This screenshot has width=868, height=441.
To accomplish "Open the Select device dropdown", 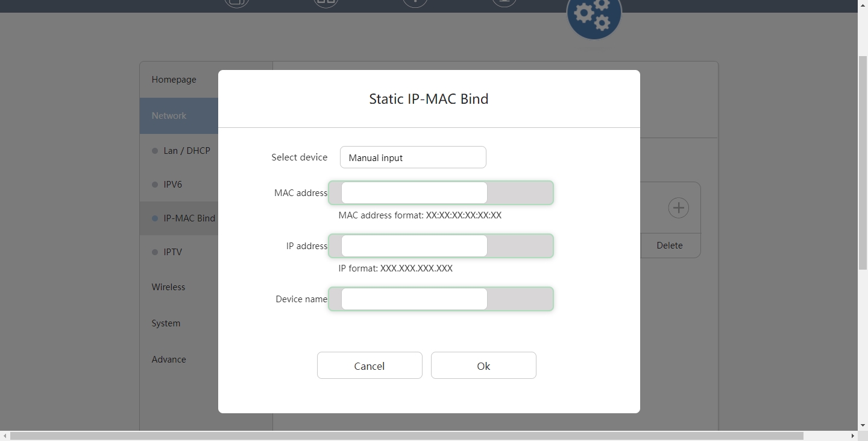I will pyautogui.click(x=413, y=157).
